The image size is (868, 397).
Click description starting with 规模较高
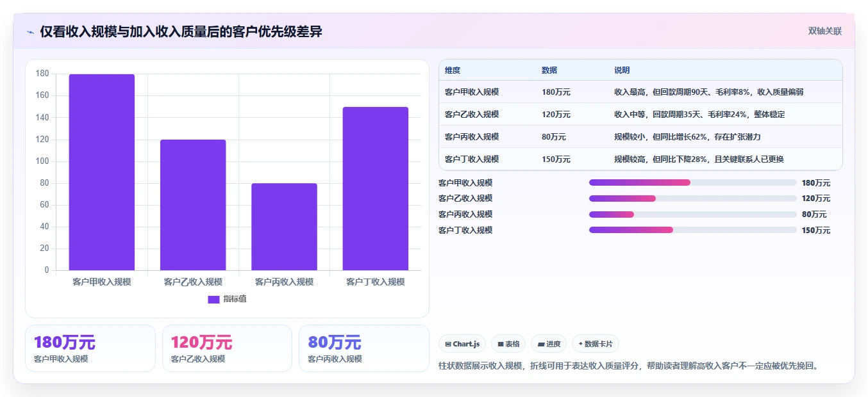[699, 159]
